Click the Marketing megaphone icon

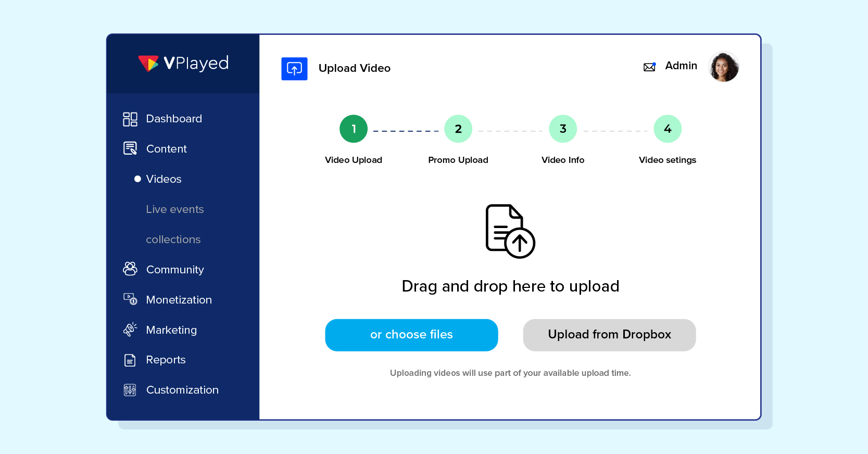[x=130, y=329]
